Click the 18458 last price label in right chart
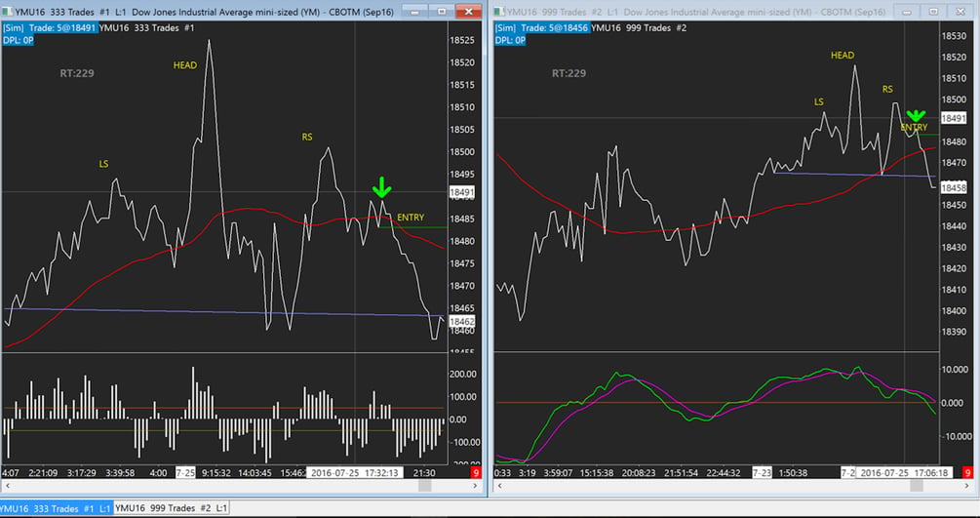The image size is (980, 518). pyautogui.click(x=954, y=187)
